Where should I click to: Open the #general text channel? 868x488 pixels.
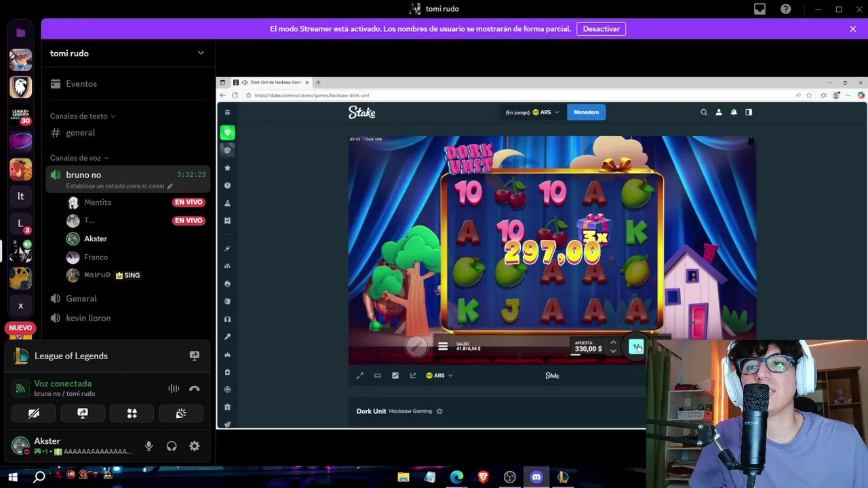[127, 133]
